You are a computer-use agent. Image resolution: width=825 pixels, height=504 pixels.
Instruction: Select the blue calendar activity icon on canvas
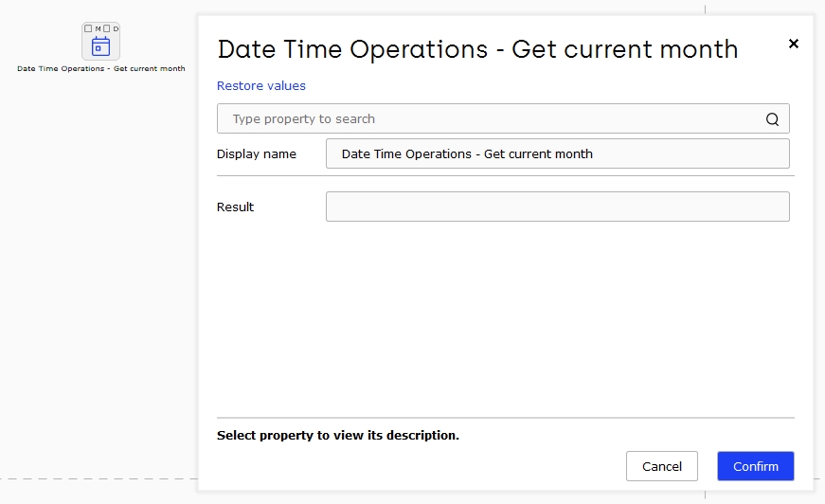[x=100, y=46]
